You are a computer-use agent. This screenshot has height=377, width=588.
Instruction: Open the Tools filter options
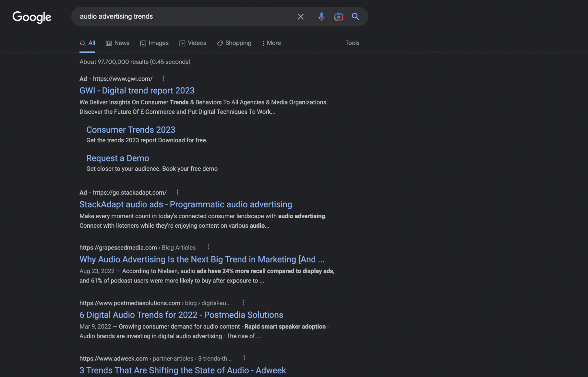[352, 43]
